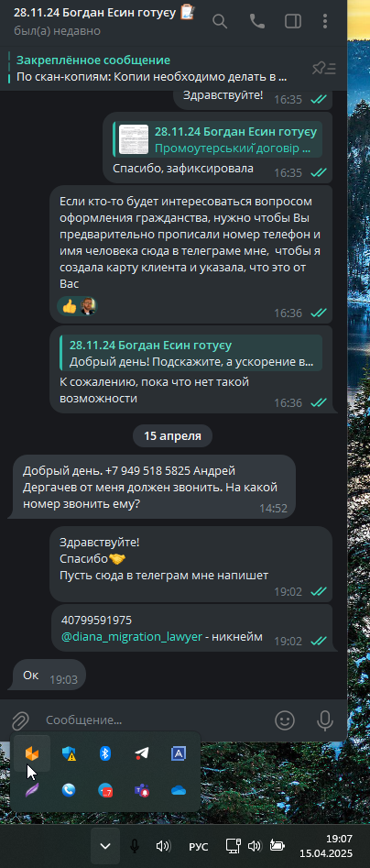Click the thumbs-up reaction on the message
The width and height of the screenshot is (370, 868).
(x=69, y=306)
